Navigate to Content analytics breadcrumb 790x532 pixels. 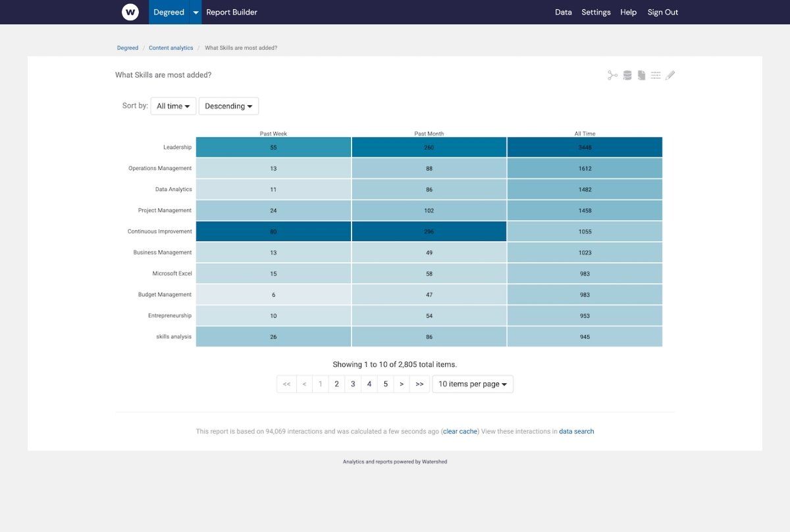point(171,47)
